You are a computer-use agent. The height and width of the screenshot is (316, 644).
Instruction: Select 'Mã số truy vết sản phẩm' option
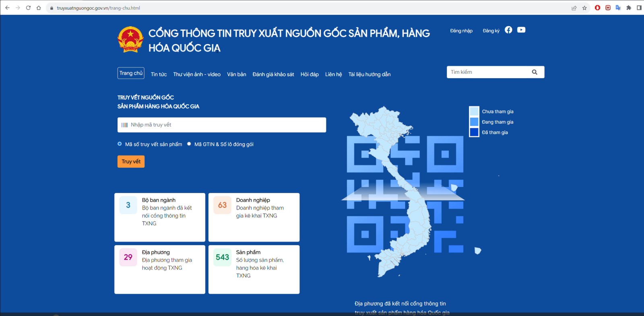[x=120, y=144]
